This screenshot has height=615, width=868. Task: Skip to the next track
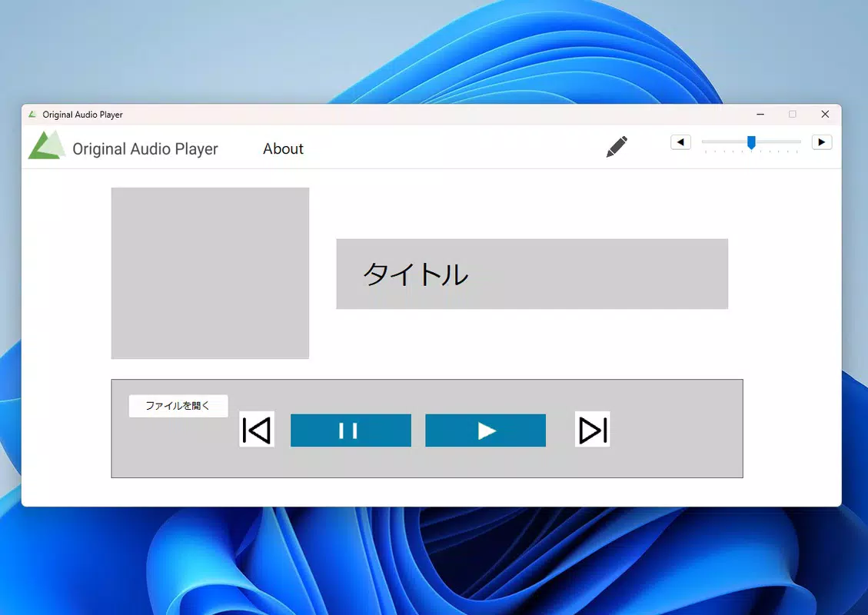592,430
